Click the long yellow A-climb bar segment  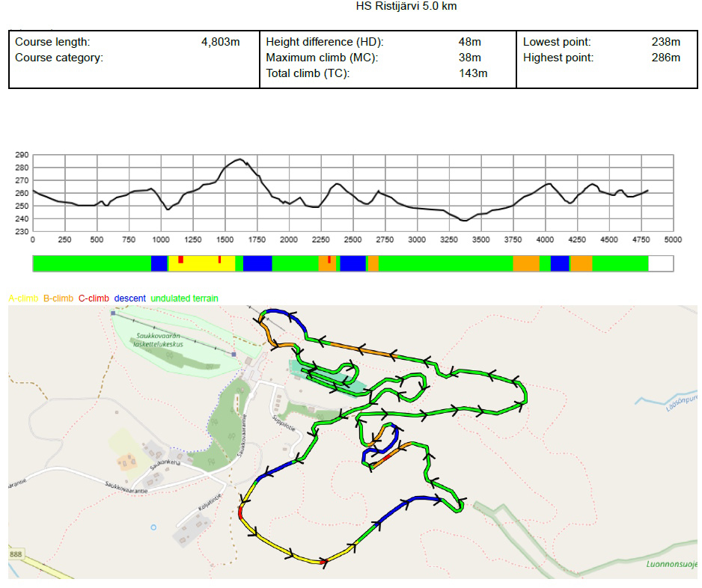202,264
